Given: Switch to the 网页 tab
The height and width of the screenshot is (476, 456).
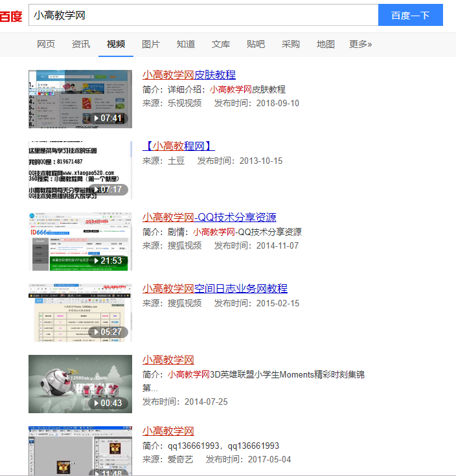Looking at the screenshot, I should point(46,44).
